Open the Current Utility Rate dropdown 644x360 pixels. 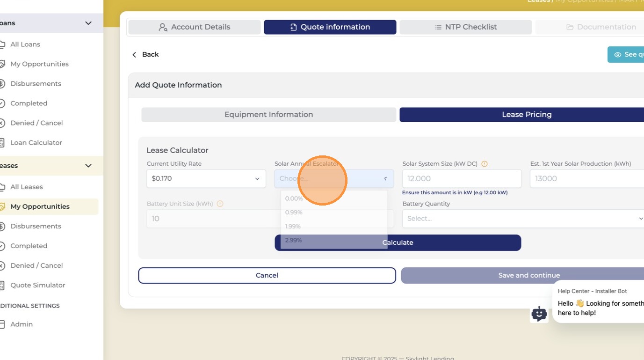[206, 179]
